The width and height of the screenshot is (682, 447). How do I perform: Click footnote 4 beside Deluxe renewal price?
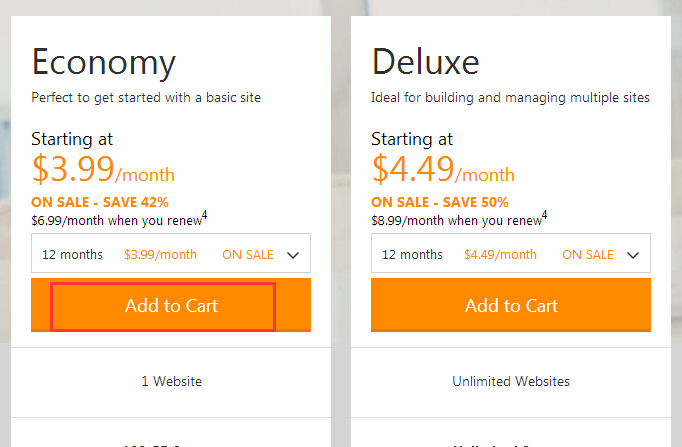pos(544,214)
